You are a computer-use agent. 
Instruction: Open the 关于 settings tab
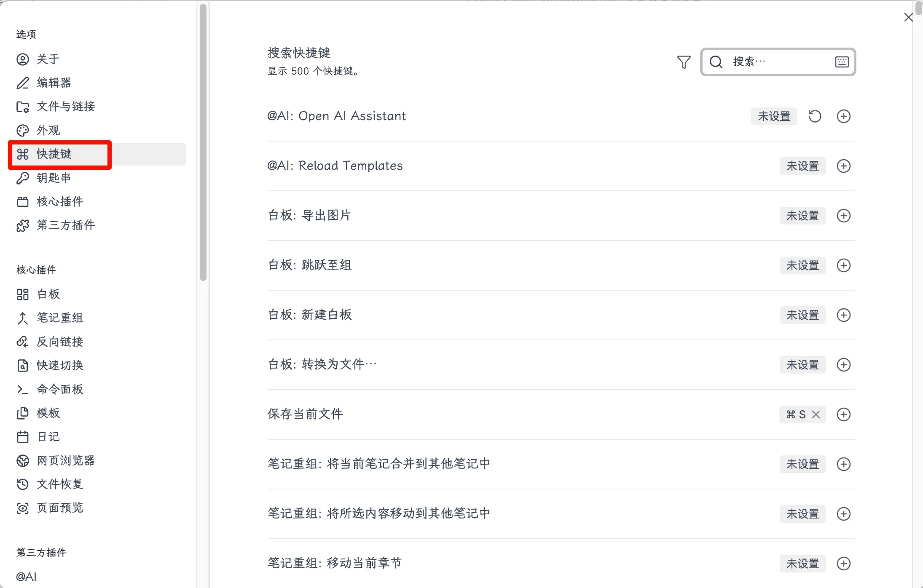[x=48, y=59]
